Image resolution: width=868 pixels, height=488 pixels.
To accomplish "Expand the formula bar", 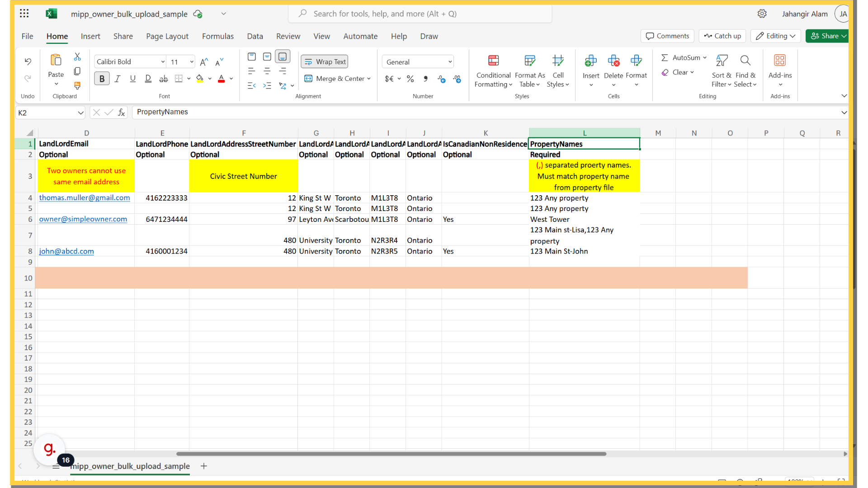I will pos(844,113).
